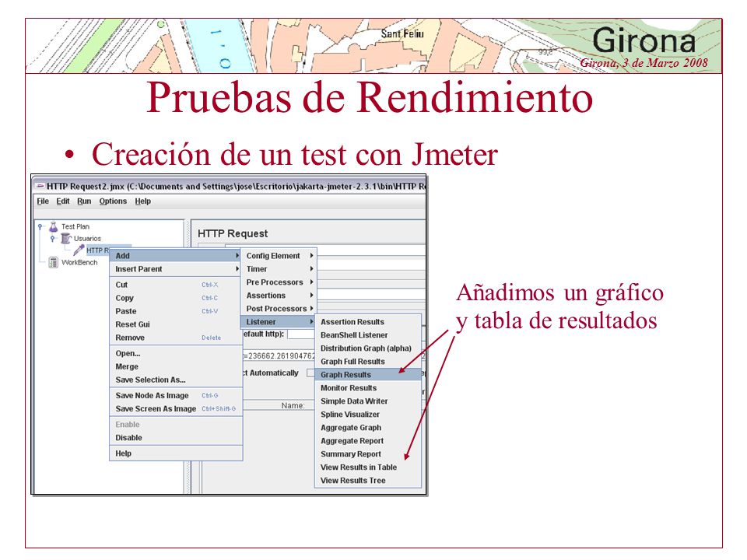Add Graph Full Results listener
This screenshot has width=747, height=560.
(368, 362)
